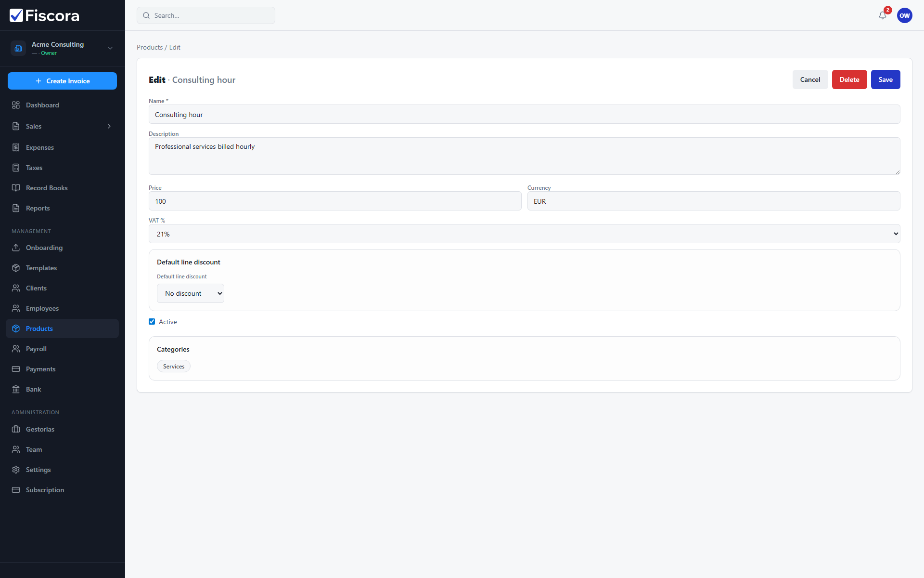
Task: Uncheck the Active checkbox
Action: (x=152, y=322)
